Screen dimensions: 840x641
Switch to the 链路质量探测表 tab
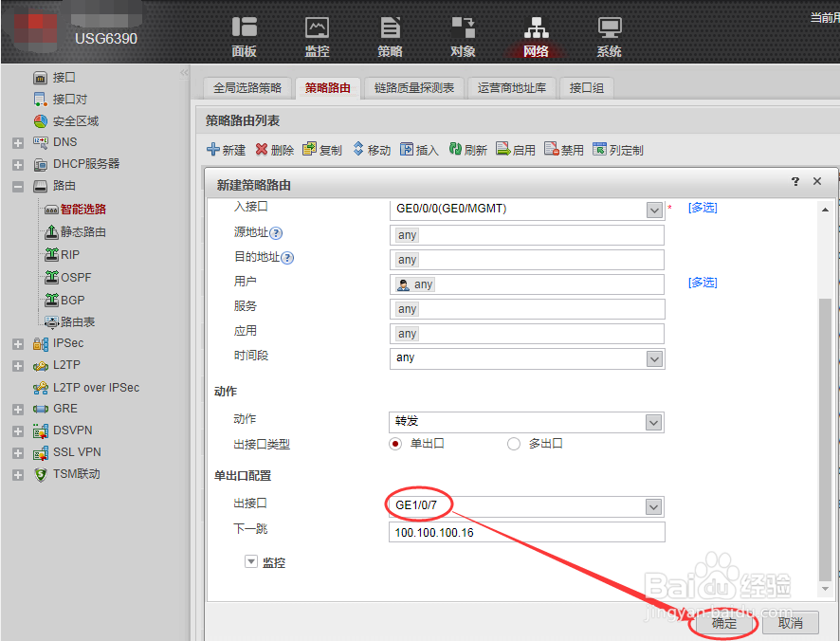coord(414,88)
